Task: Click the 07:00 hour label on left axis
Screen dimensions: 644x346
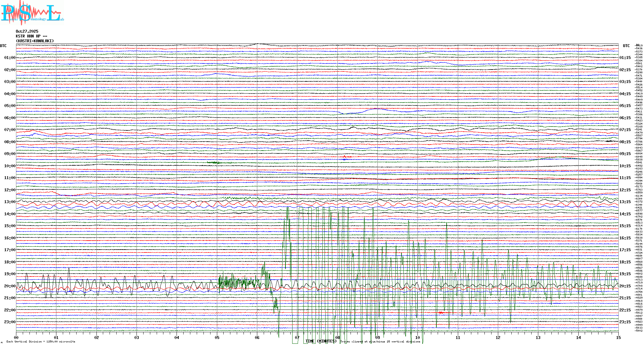Action: coord(10,130)
